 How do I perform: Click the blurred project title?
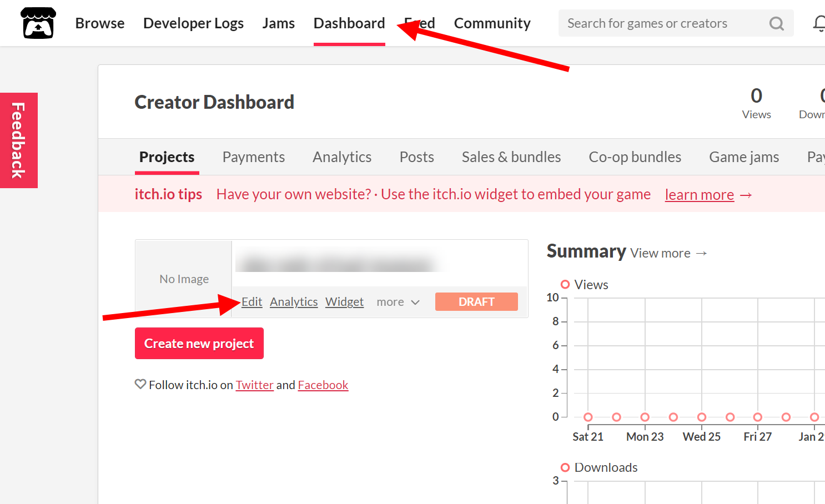click(x=339, y=263)
